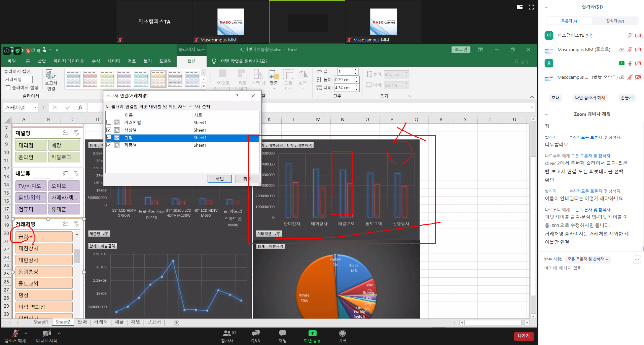This screenshot has height=345, width=644.
Task: Clear the filter on the 채널명 slicer
Action: coord(76,133)
